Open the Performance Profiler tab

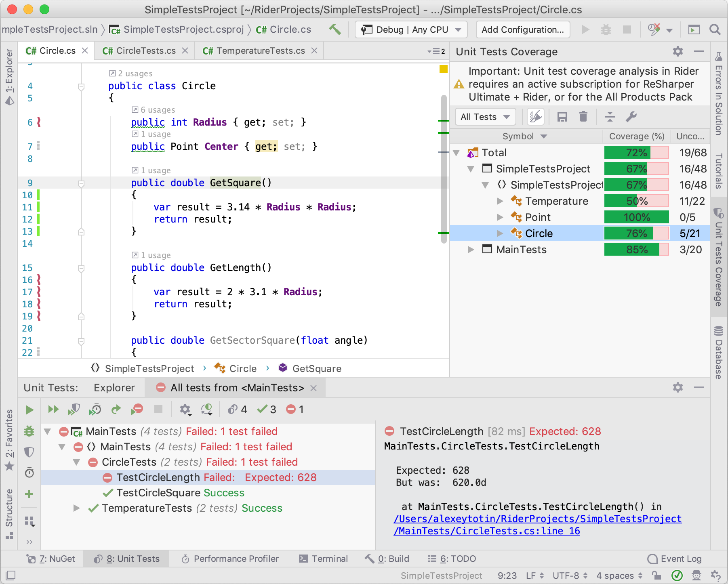230,559
